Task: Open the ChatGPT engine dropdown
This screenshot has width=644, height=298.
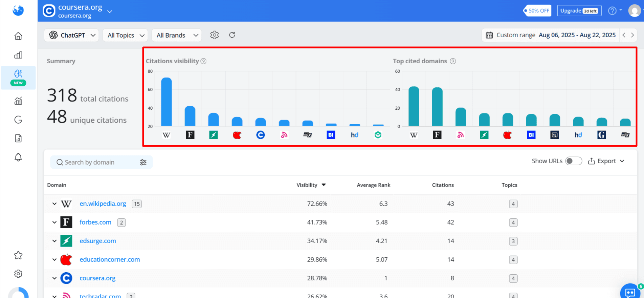Action: click(71, 35)
